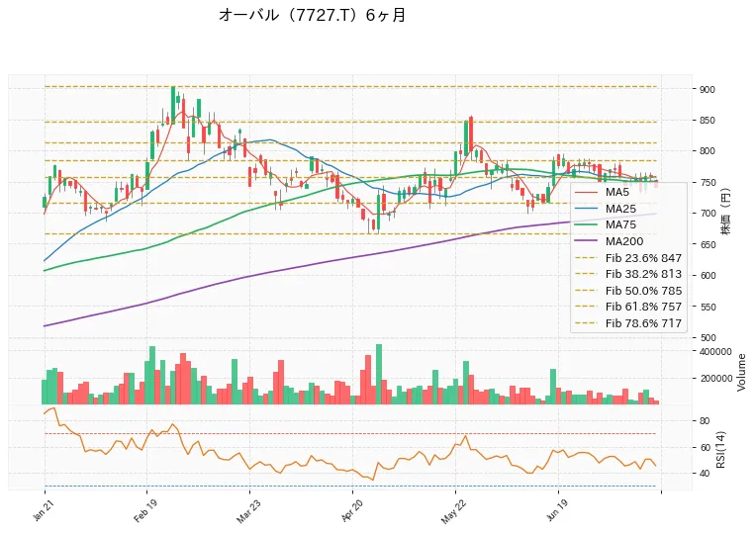The height and width of the screenshot is (533, 756).
Task: Select the Mar 23 date tick label
Action: (247, 511)
